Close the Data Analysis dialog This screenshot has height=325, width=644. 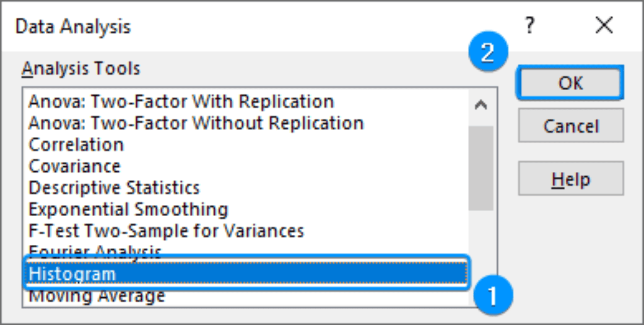tap(604, 26)
